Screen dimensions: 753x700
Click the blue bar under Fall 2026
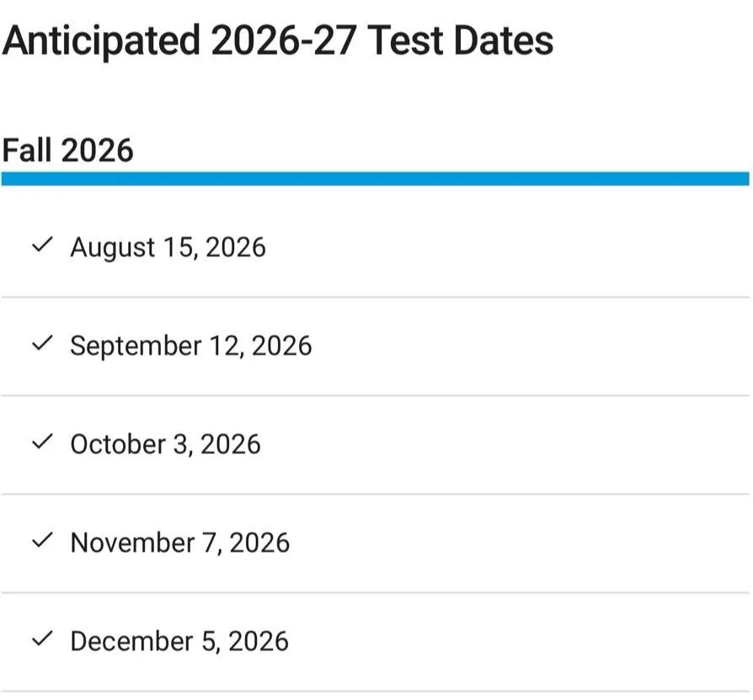click(x=375, y=179)
